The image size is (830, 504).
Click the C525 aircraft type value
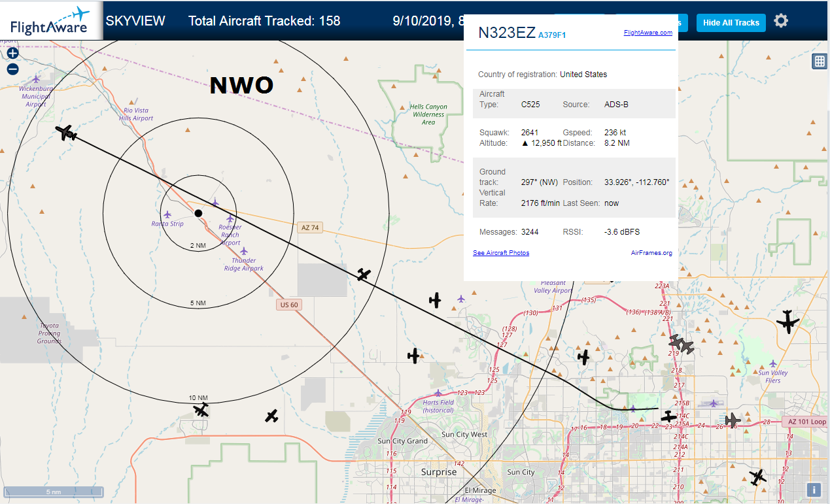tap(530, 105)
